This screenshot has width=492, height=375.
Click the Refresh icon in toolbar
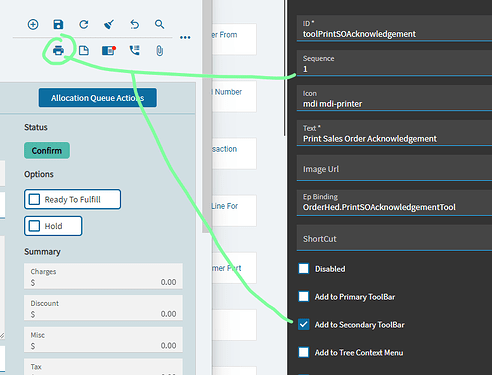click(x=84, y=24)
